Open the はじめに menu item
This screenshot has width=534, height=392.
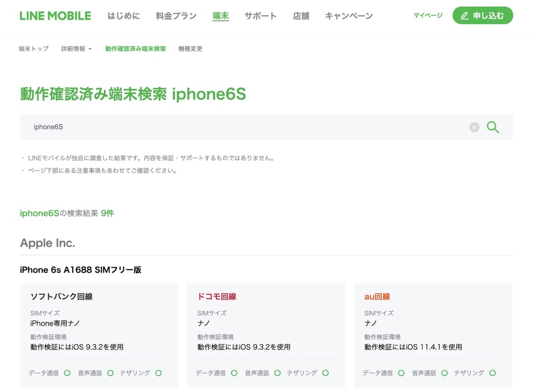point(123,16)
